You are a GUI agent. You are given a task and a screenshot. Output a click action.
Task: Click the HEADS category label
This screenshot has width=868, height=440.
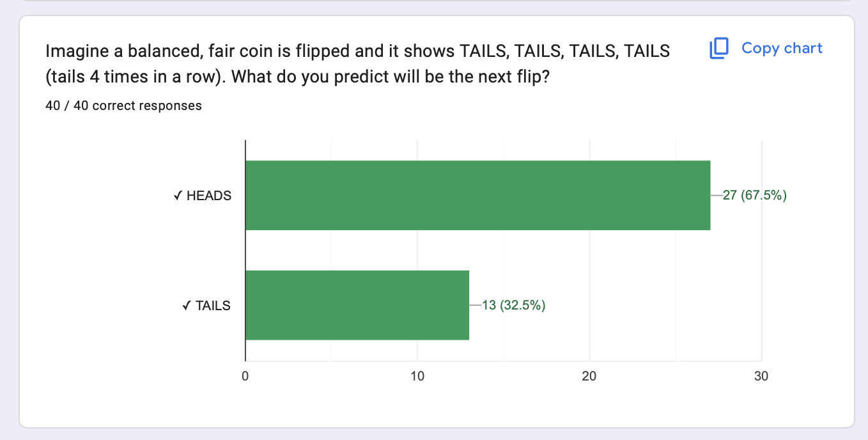click(x=209, y=196)
